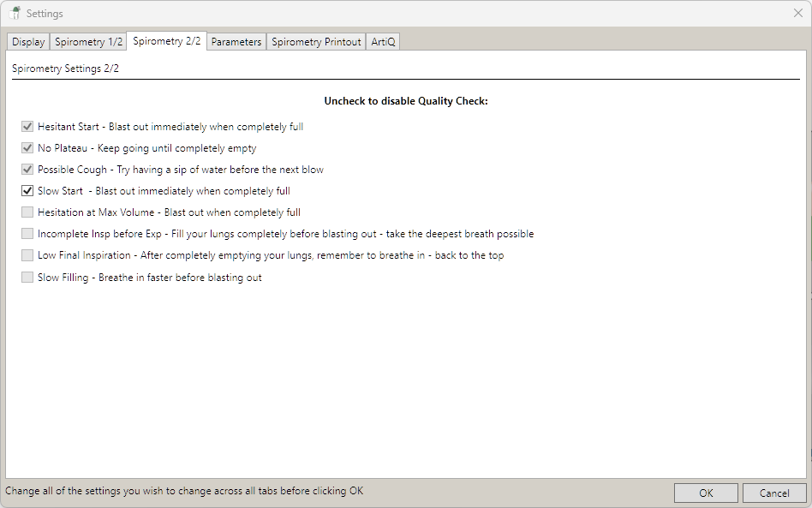Screen dimensions: 812x508
Task: Check the Slow Filling checkbox
Action: pyautogui.click(x=27, y=278)
